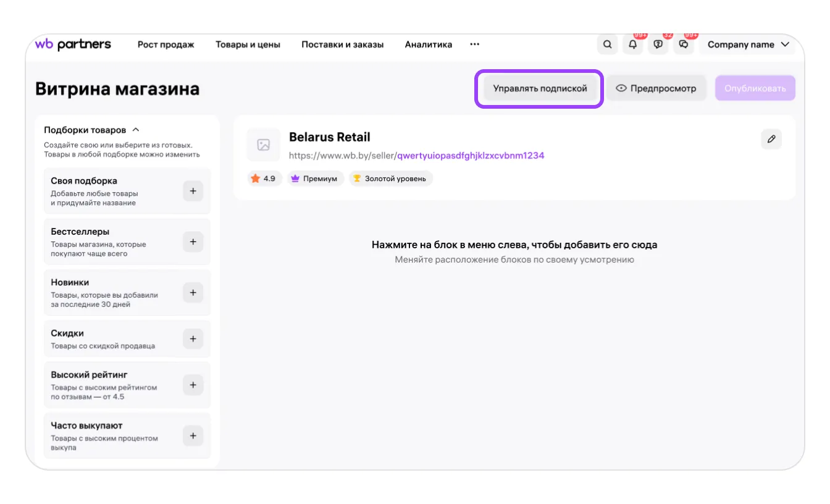830x504 pixels.
Task: Click the wb partners logo
Action: click(x=73, y=44)
